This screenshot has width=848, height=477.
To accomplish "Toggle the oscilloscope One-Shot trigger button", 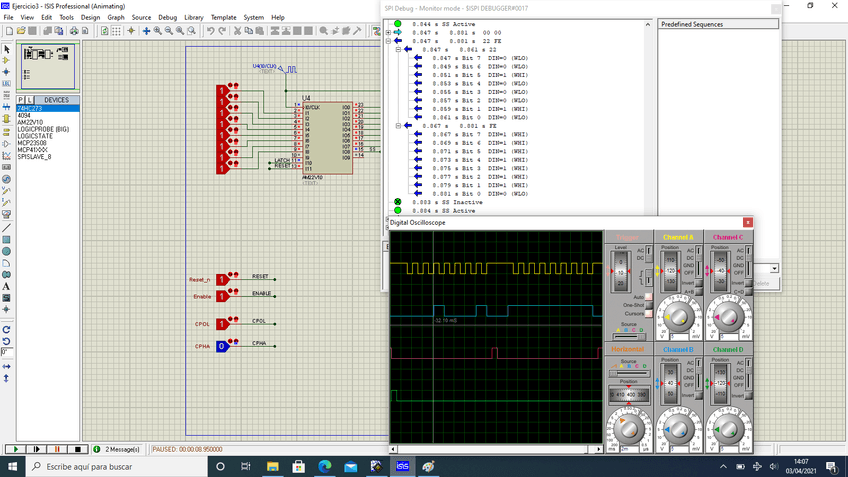I will pos(649,304).
